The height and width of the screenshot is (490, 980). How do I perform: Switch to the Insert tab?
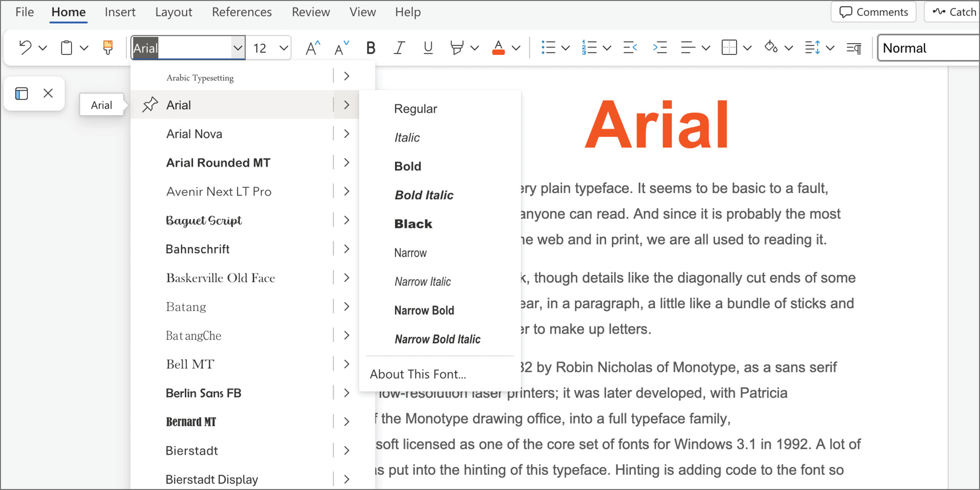pyautogui.click(x=120, y=12)
